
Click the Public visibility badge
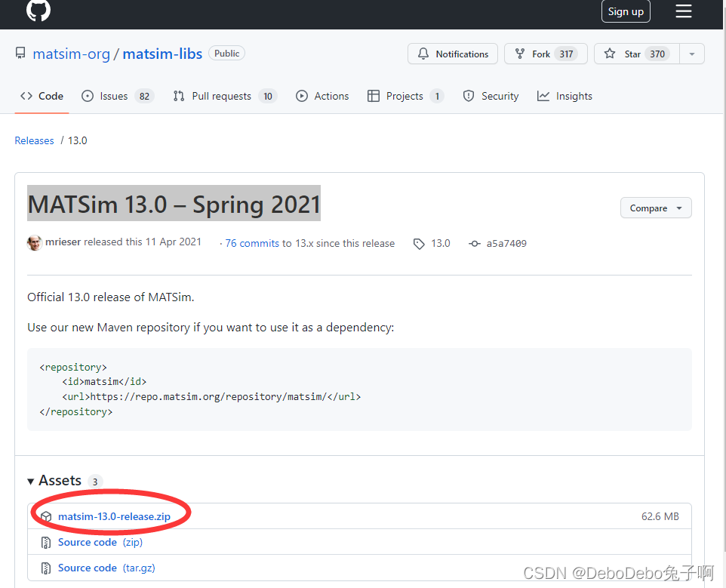point(227,54)
